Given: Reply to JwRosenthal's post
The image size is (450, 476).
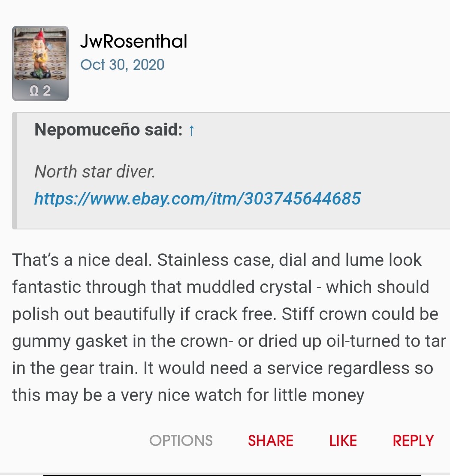Looking at the screenshot, I should [413, 440].
